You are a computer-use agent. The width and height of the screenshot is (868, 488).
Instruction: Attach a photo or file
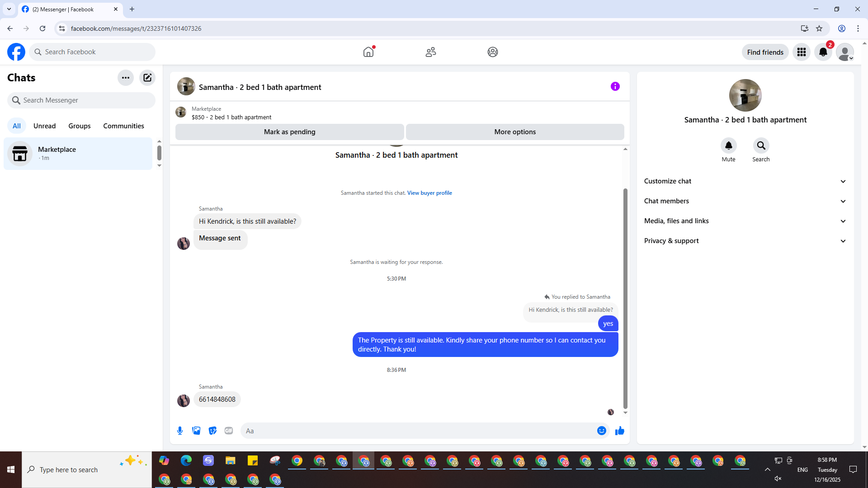click(196, 431)
